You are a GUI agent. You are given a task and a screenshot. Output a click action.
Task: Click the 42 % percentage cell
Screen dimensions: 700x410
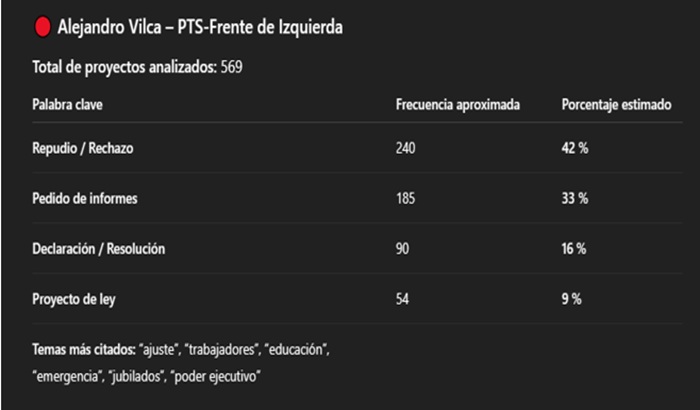[575, 148]
